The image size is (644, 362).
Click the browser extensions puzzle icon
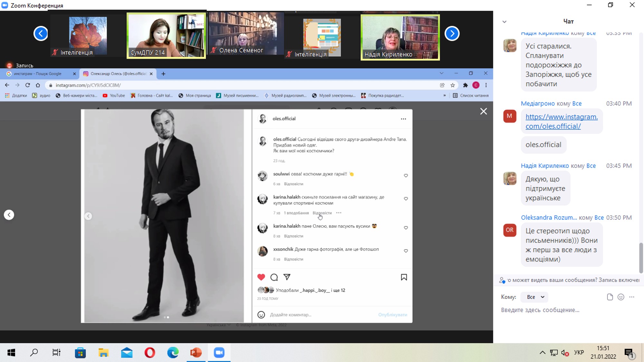(465, 85)
